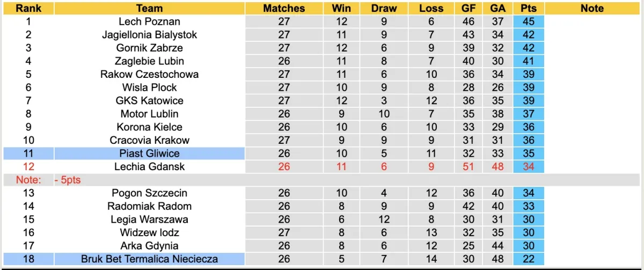Viewport: 644px width, 270px height.
Task: Click the red '- 5pts' note text
Action: pos(68,180)
